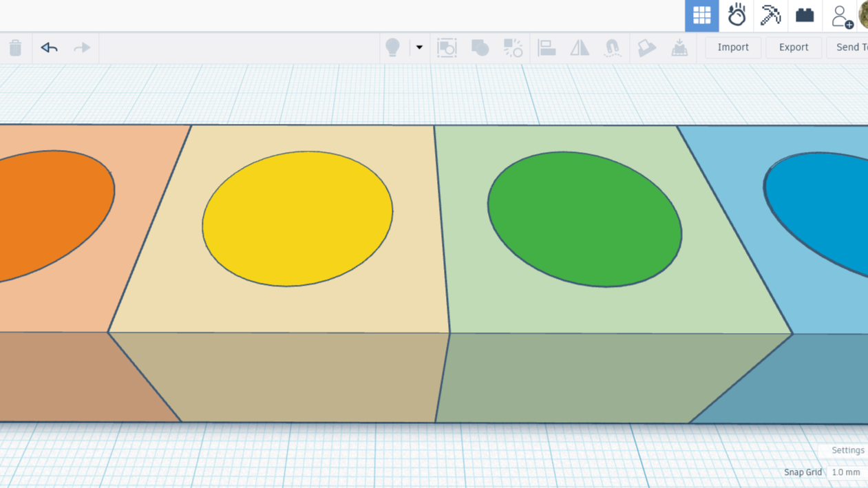Click the user profile avatar

[x=863, y=15]
